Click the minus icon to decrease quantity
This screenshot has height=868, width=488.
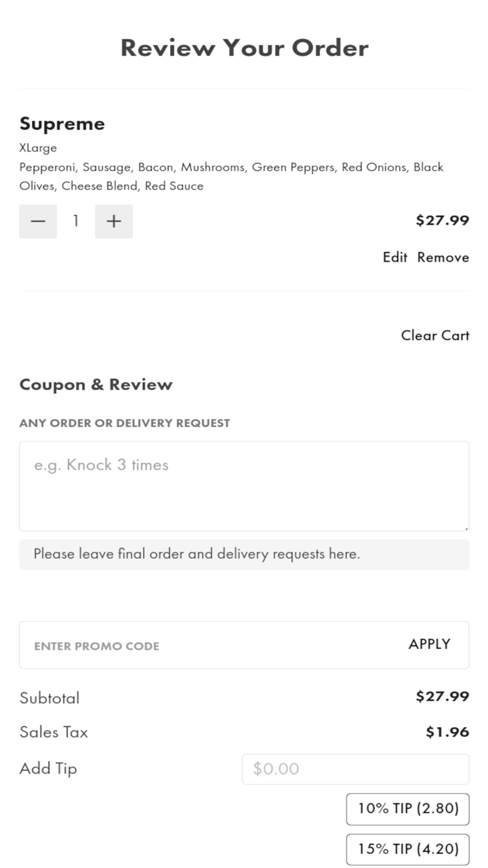[38, 220]
